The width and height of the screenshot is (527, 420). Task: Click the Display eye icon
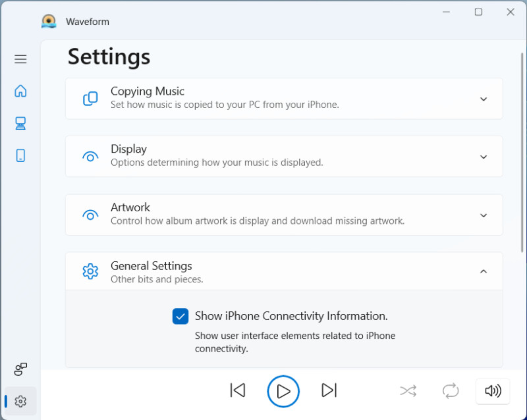(x=90, y=157)
